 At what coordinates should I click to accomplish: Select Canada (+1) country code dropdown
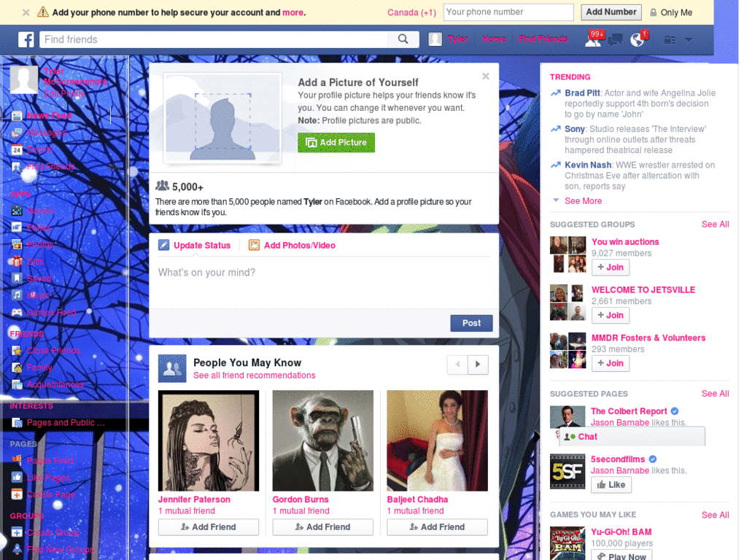(411, 12)
